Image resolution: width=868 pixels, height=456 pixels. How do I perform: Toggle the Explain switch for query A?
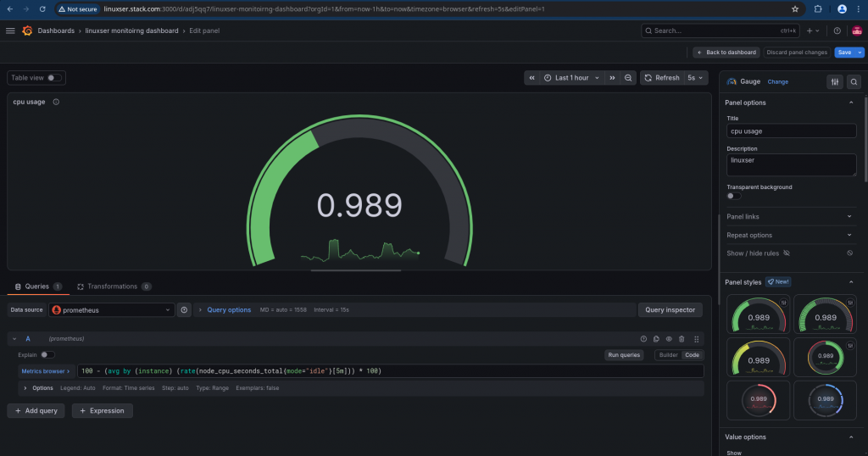coord(47,355)
